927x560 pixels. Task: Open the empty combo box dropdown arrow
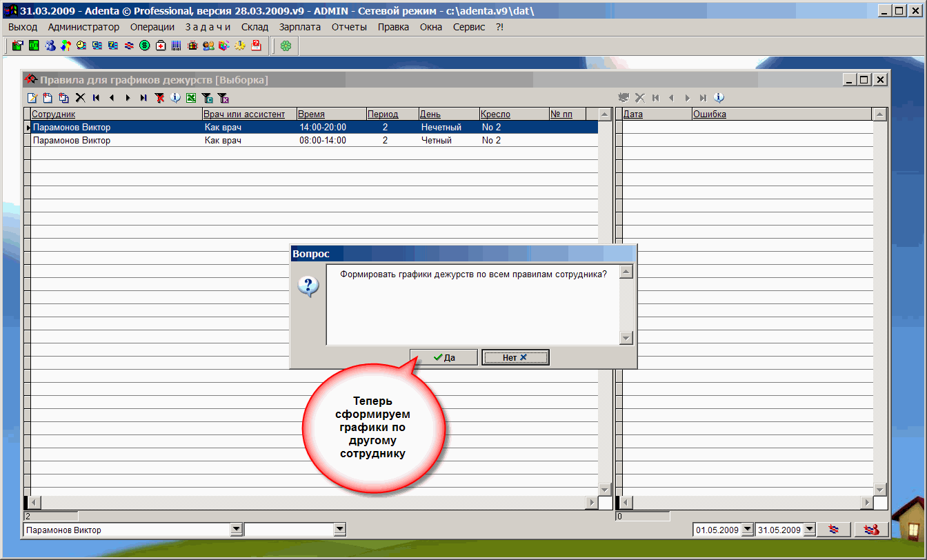(339, 530)
